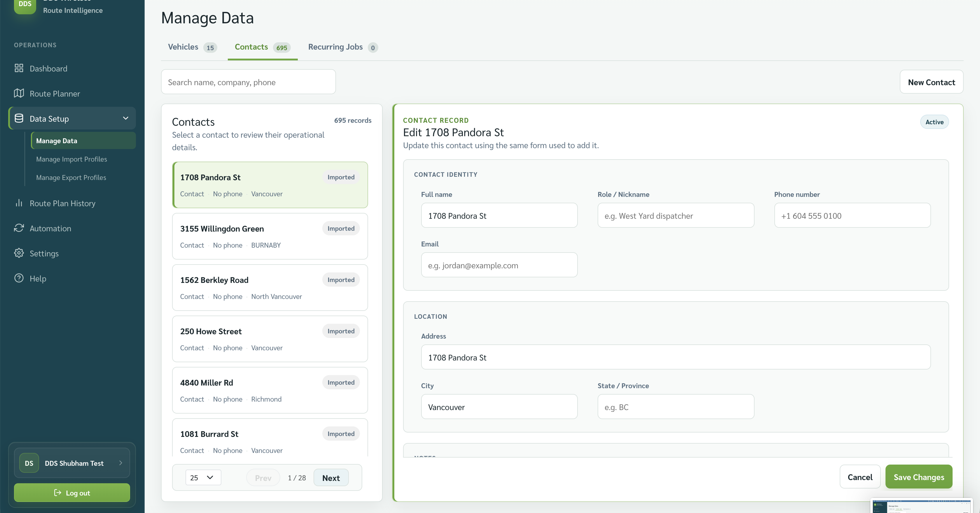Click the Automation refresh icon
The image size is (980, 513).
[x=19, y=228]
